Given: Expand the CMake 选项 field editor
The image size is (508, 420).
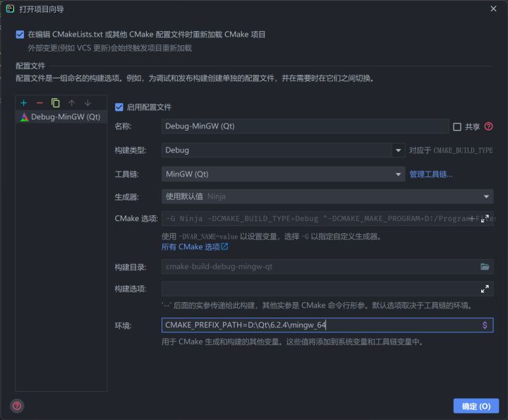Looking at the screenshot, I should [485, 219].
